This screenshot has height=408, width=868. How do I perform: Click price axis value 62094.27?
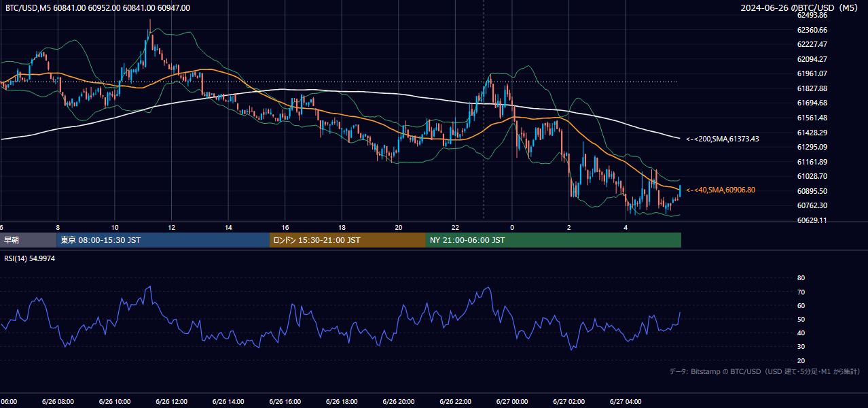(x=812, y=59)
